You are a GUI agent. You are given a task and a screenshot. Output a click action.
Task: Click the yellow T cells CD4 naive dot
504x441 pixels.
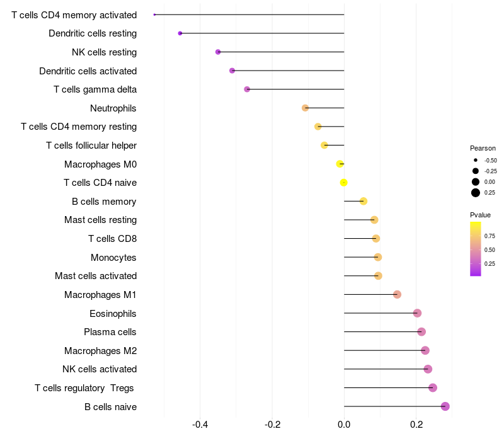[x=344, y=183]
